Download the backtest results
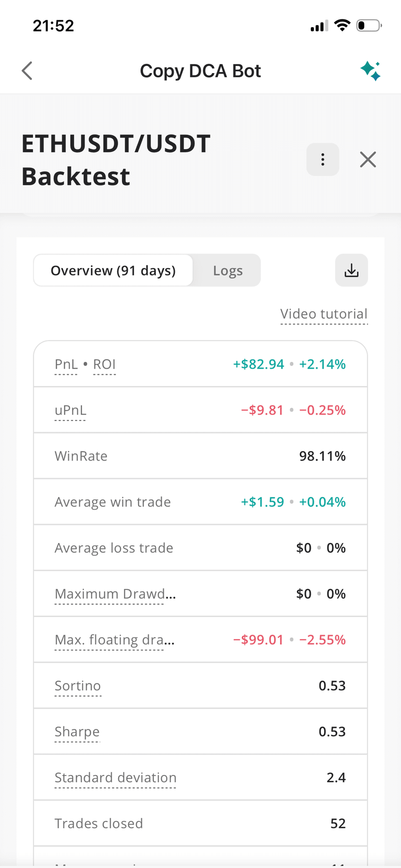The height and width of the screenshot is (868, 401). (x=352, y=270)
